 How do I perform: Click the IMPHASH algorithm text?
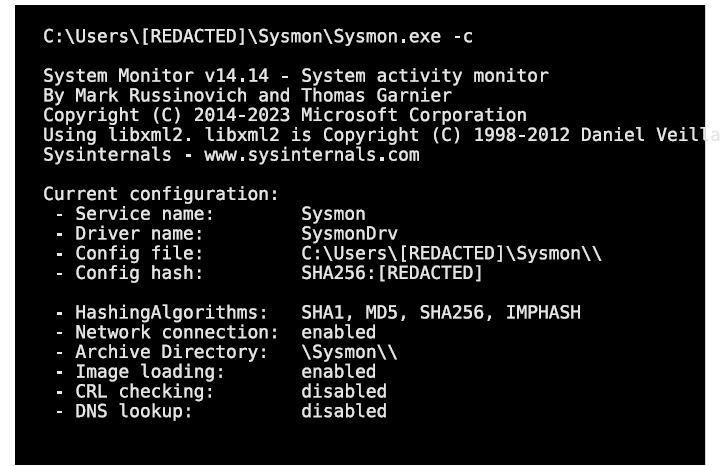pos(543,313)
